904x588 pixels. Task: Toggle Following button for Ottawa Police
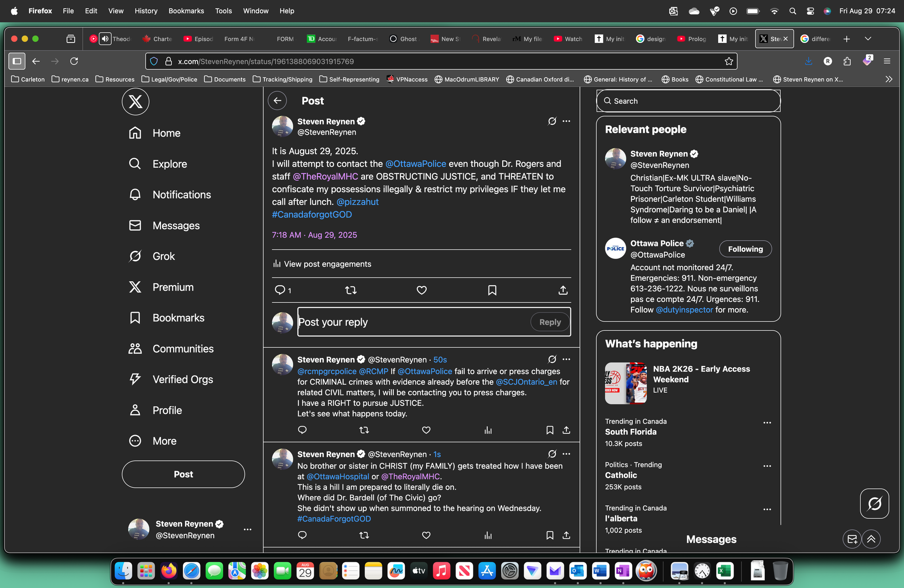coord(745,249)
